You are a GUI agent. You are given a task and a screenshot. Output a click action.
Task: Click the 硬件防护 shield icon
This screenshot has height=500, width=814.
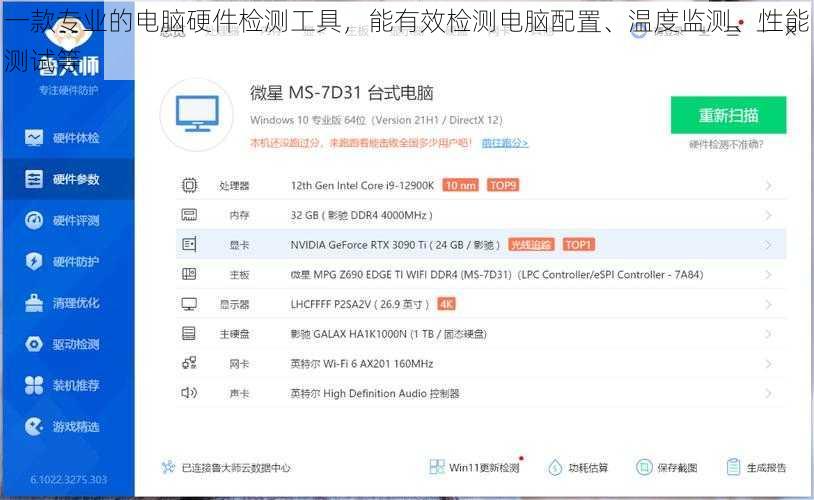click(34, 261)
